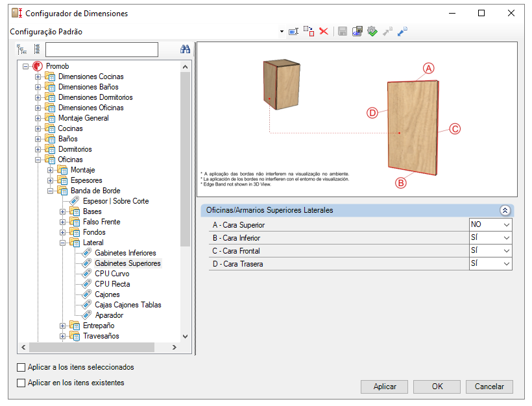Click the rename configuration toolbar icon
The height and width of the screenshot is (406, 532).
pos(293,32)
